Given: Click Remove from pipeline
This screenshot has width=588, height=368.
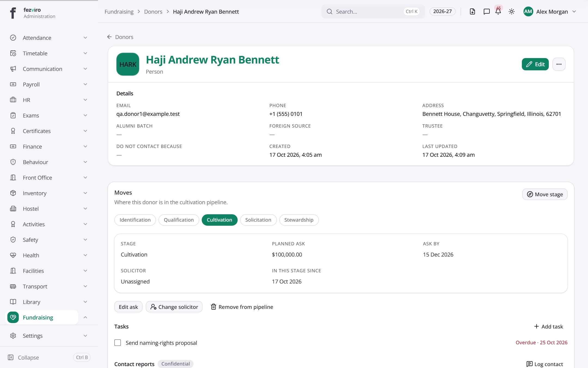Looking at the screenshot, I should click(x=242, y=307).
